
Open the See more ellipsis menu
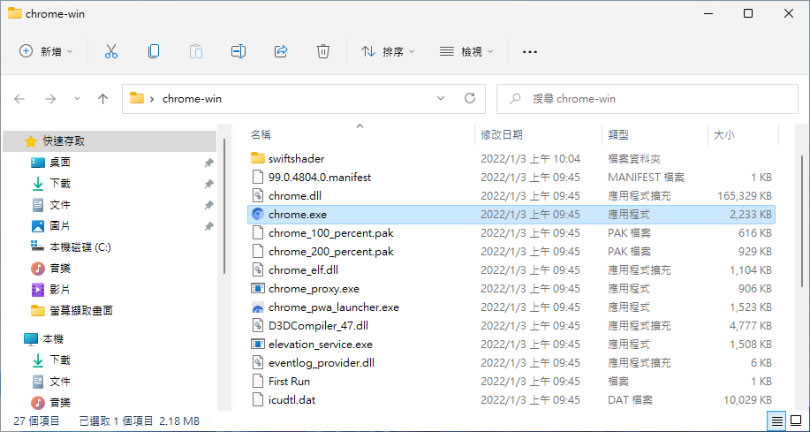[x=530, y=52]
